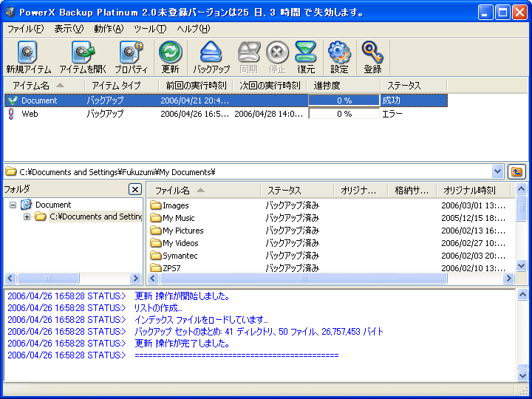Click the 登録 key icon
The width and height of the screenshot is (532, 399).
[x=372, y=52]
